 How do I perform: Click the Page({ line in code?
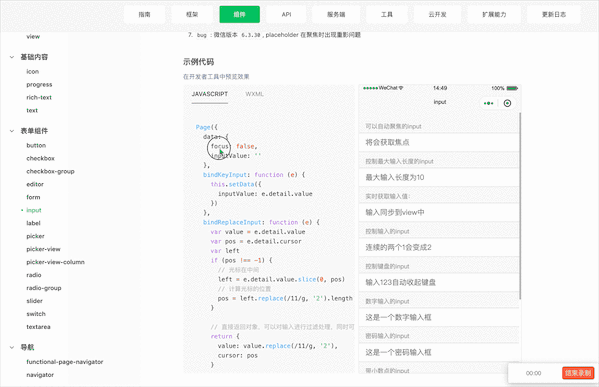[x=206, y=127]
